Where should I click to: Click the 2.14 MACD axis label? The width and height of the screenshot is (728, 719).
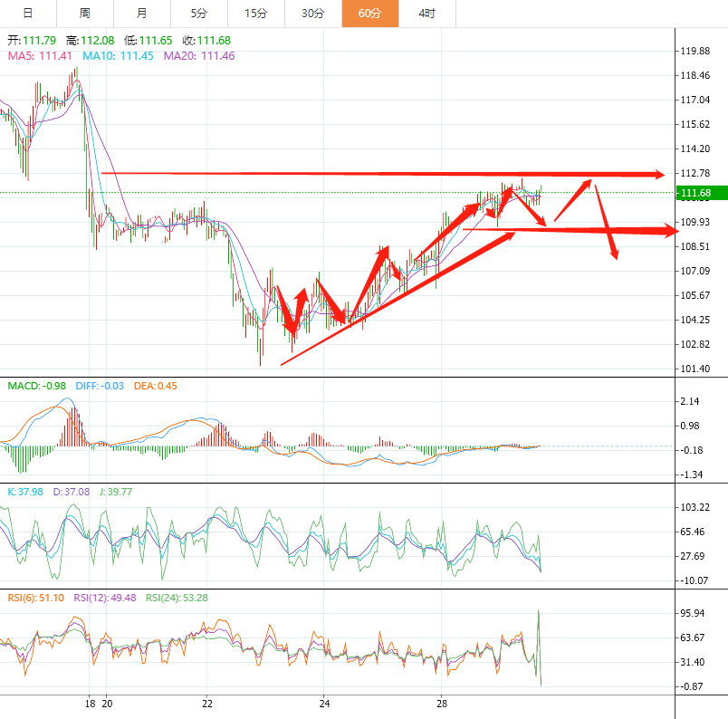[689, 401]
